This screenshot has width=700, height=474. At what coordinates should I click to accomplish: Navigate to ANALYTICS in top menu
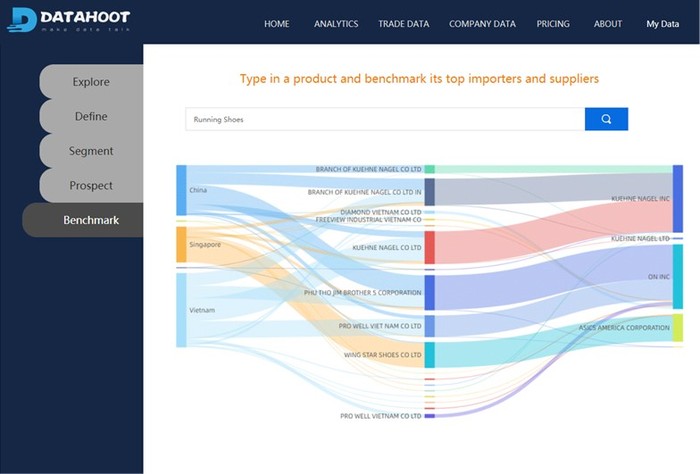336,24
